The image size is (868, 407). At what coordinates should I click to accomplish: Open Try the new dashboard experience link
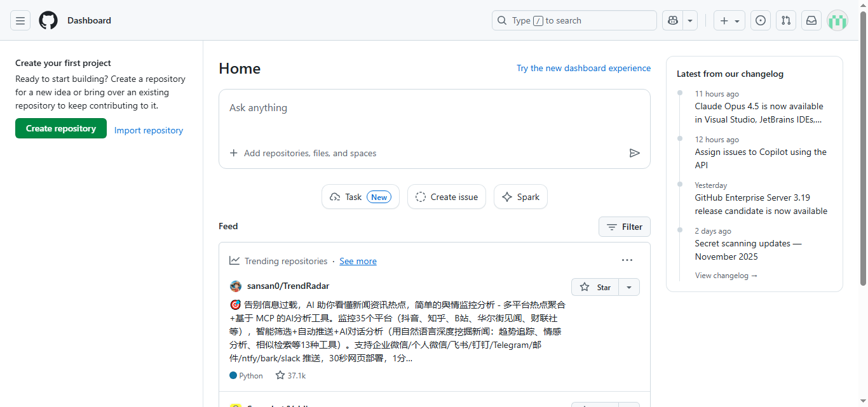coord(583,68)
